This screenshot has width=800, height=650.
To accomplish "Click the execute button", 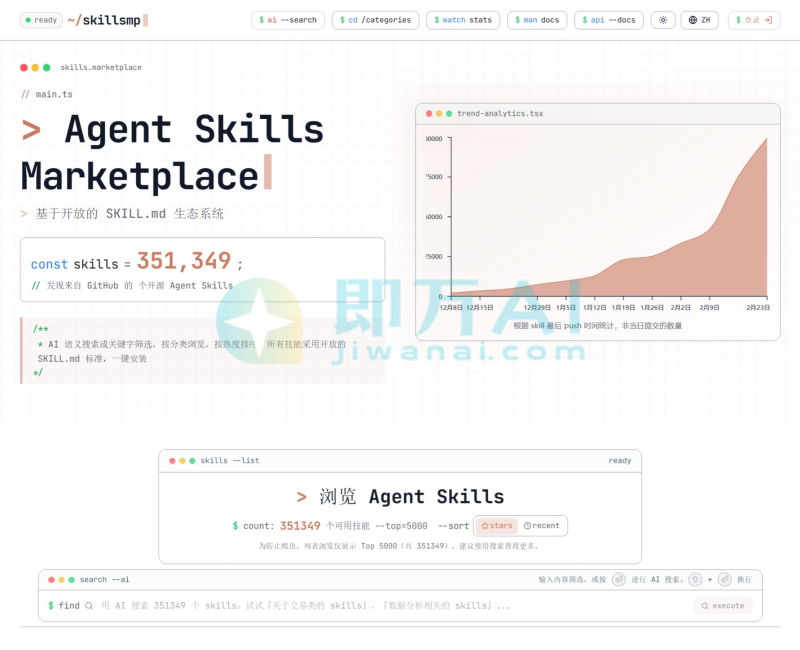I will tap(722, 606).
